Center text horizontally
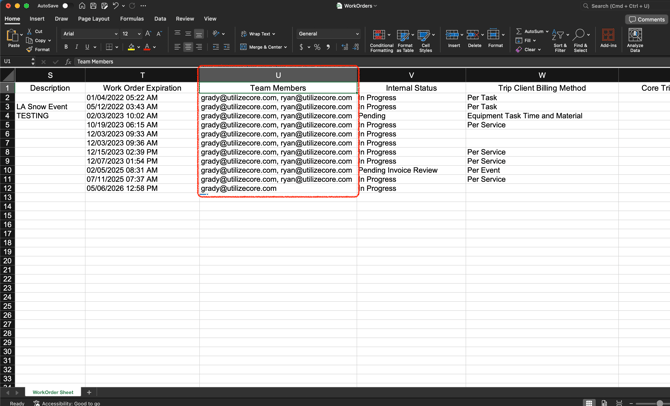The image size is (670, 406). click(x=188, y=47)
